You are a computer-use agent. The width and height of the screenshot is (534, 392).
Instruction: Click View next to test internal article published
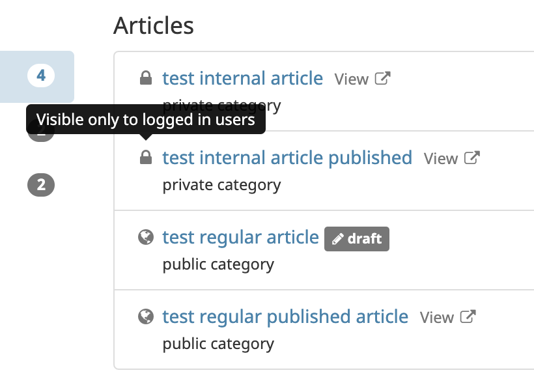tap(441, 158)
